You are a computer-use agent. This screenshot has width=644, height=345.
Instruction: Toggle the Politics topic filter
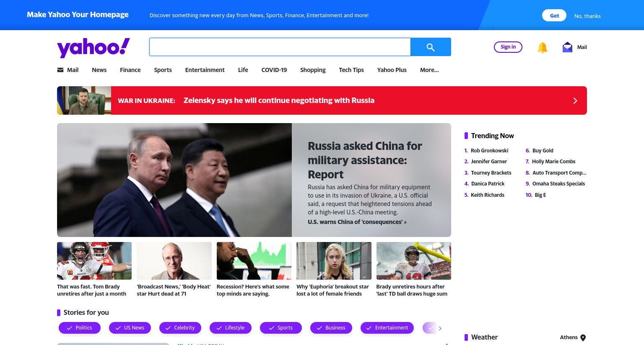(80, 328)
